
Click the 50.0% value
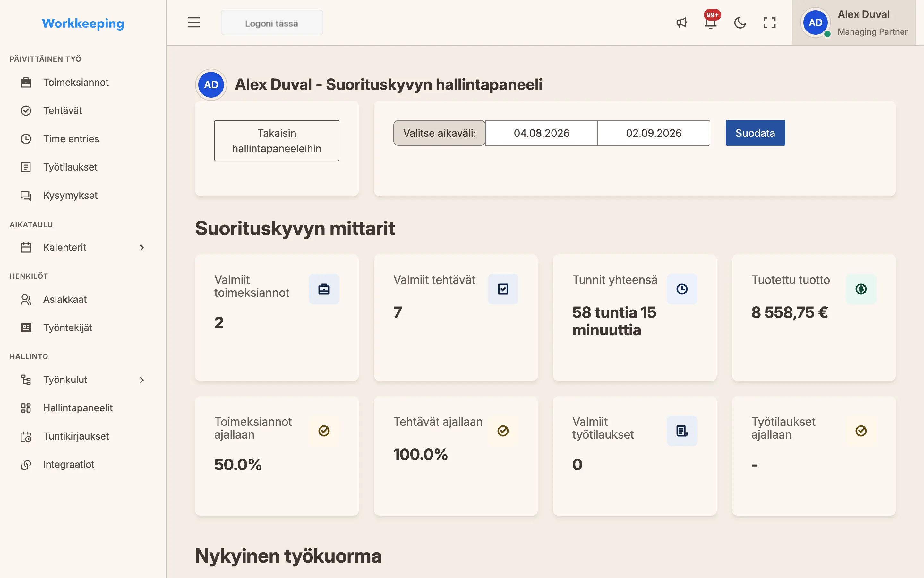pyautogui.click(x=238, y=464)
